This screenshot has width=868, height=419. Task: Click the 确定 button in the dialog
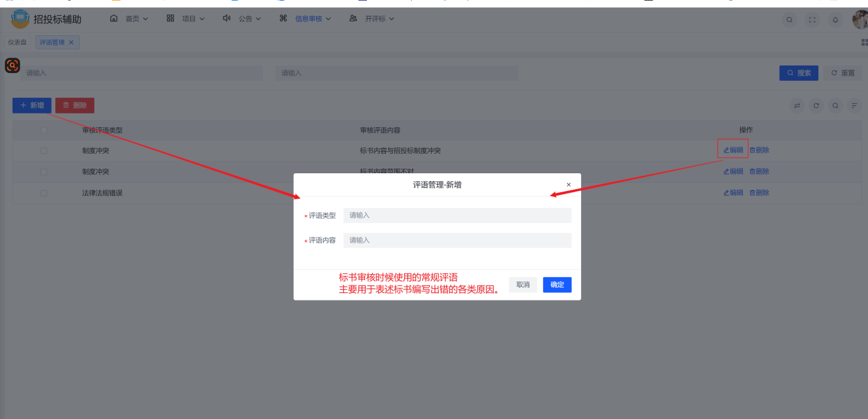556,284
